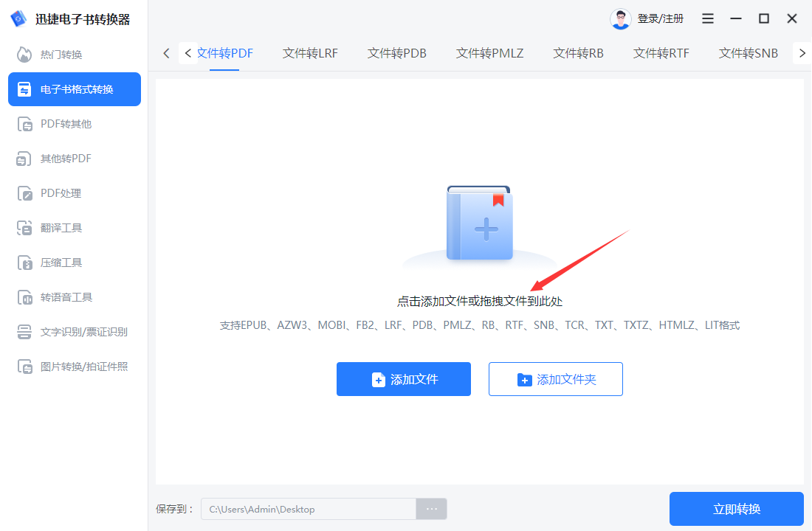Click the save path input field

click(x=308, y=509)
